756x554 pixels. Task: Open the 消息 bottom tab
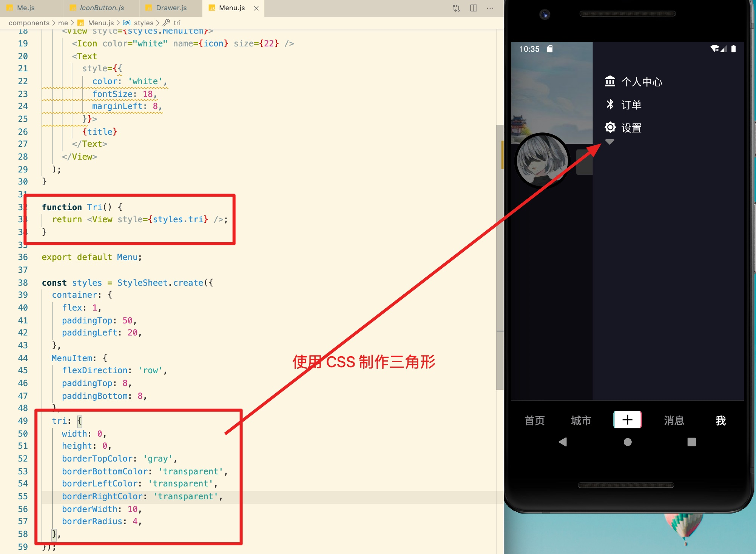pyautogui.click(x=674, y=420)
